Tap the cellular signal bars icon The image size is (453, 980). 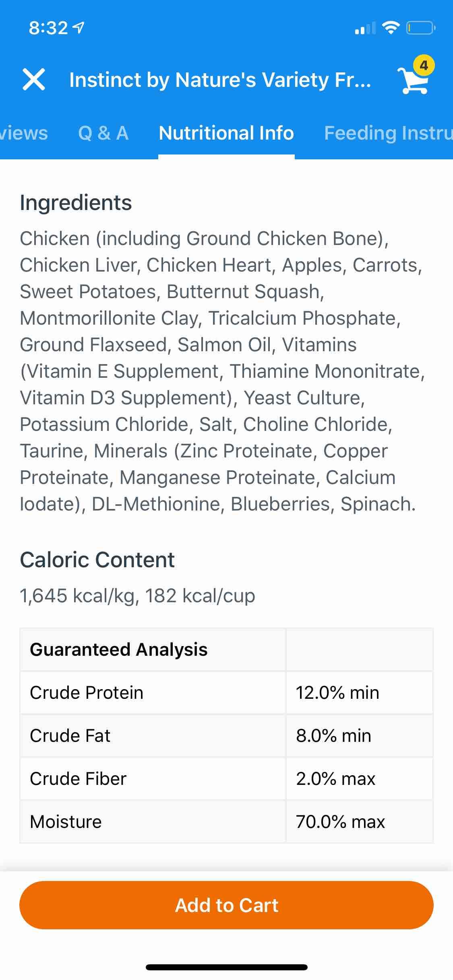[365, 28]
